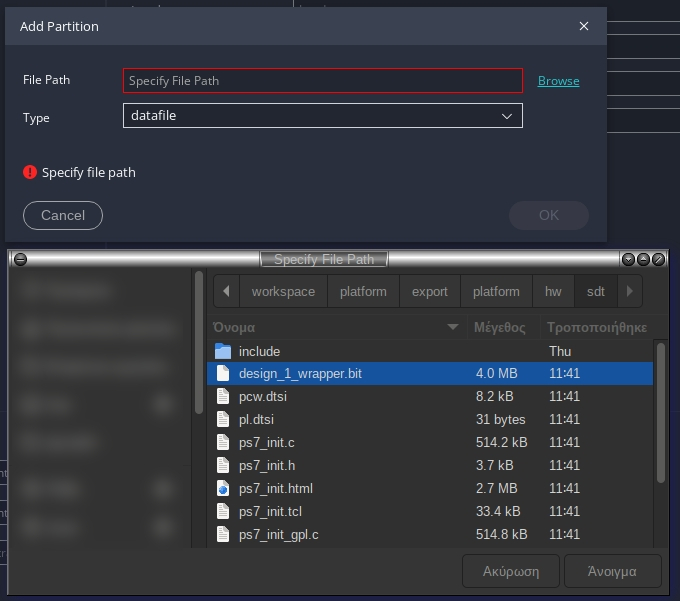Select the ps7_init.c file
The width and height of the screenshot is (680, 601).
tap(430, 442)
